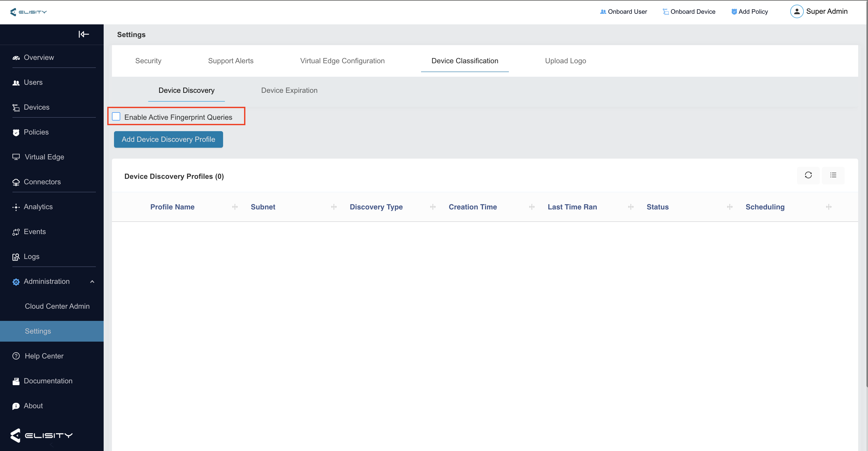Viewport: 868px width, 451px height.
Task: Sort by the Profile Name column
Action: [x=172, y=207]
